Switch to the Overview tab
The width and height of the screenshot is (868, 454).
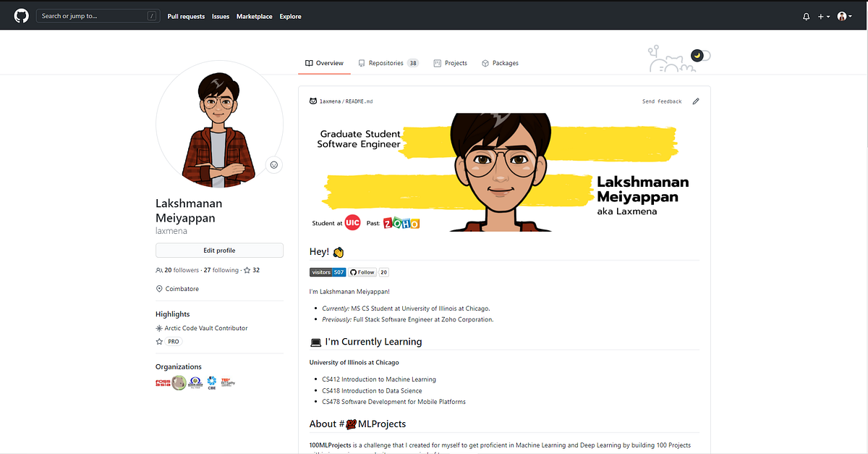(x=324, y=63)
